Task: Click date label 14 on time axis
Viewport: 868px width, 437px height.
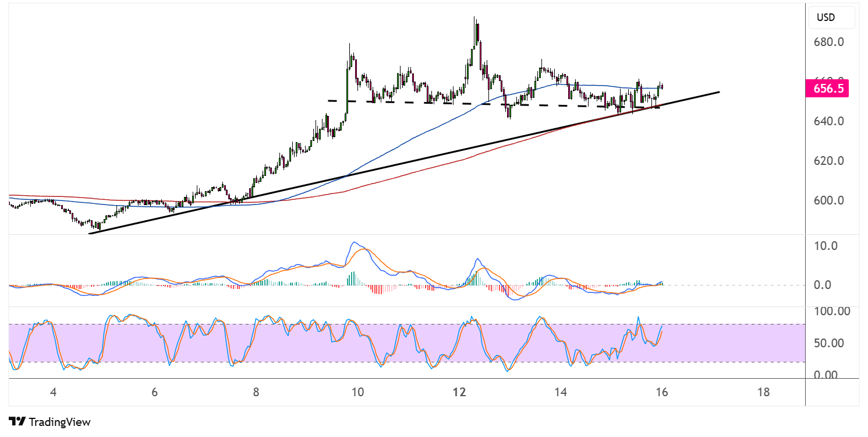Action: tap(561, 392)
